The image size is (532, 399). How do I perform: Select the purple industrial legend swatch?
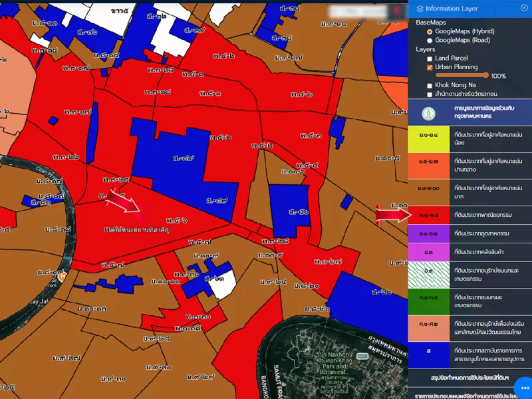point(428,234)
